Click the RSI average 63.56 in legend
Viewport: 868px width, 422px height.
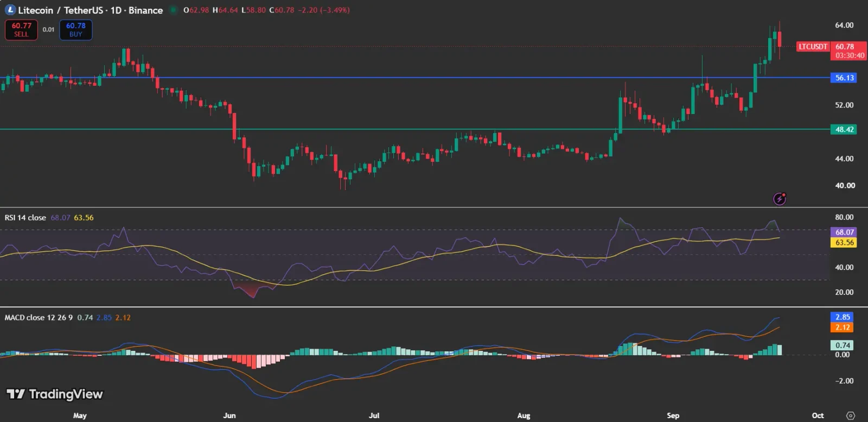point(84,217)
